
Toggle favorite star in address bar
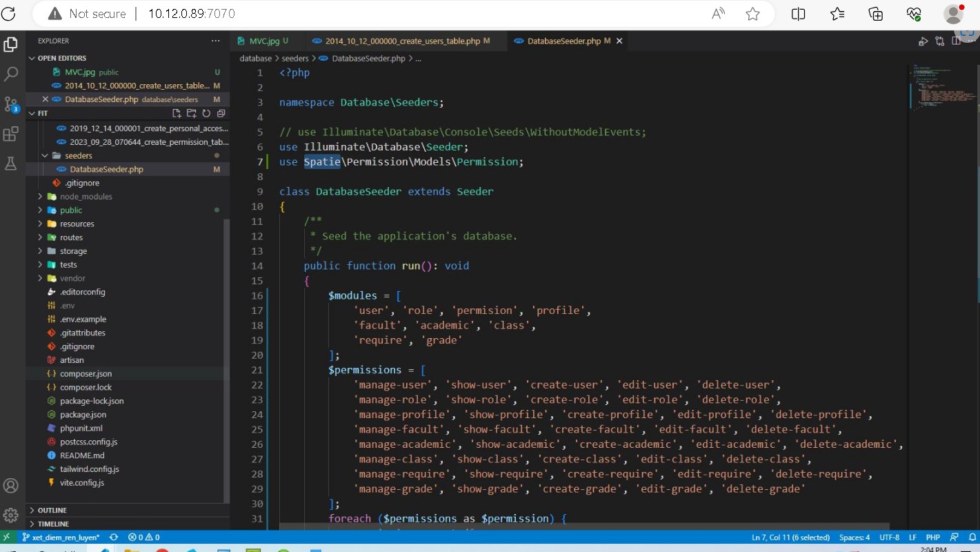[x=752, y=14]
